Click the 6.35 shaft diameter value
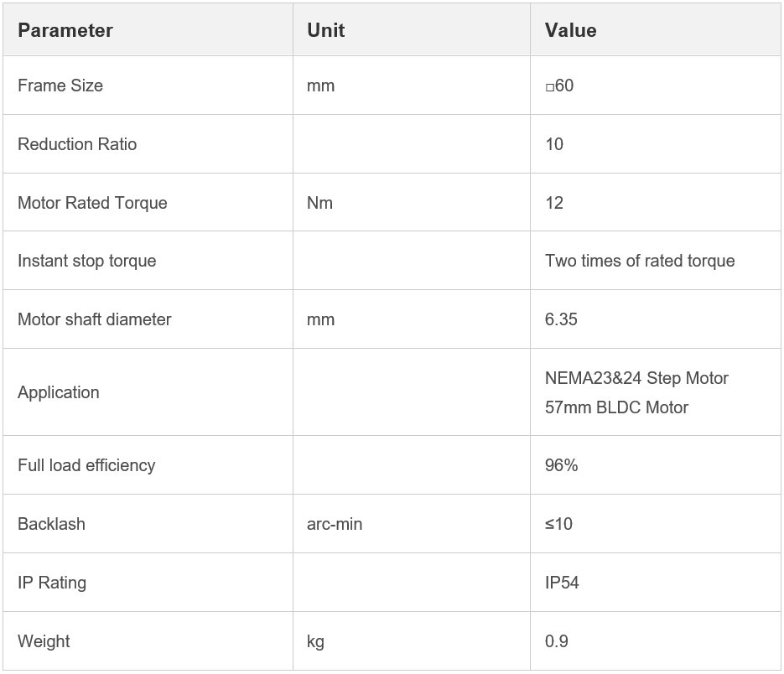This screenshot has height=674, width=784. point(561,319)
